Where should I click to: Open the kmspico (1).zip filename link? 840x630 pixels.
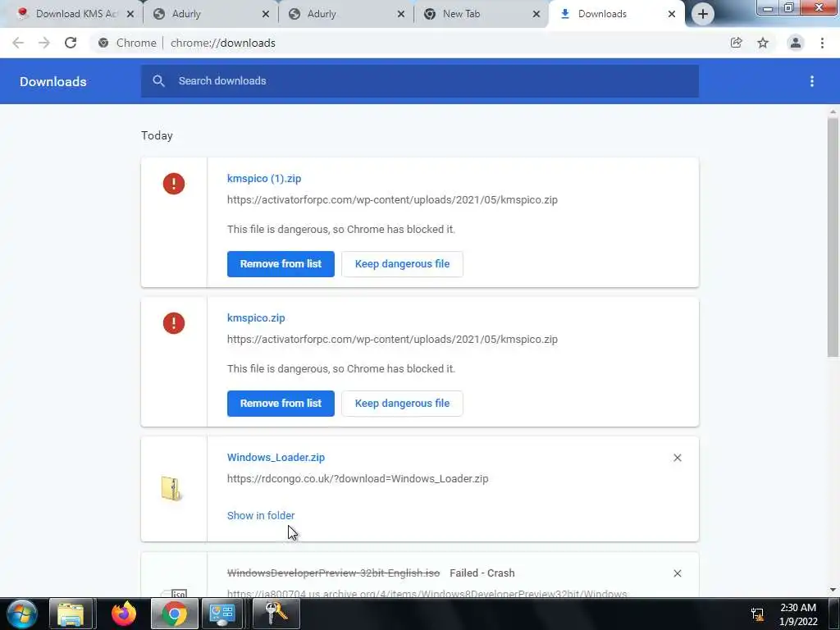click(264, 178)
